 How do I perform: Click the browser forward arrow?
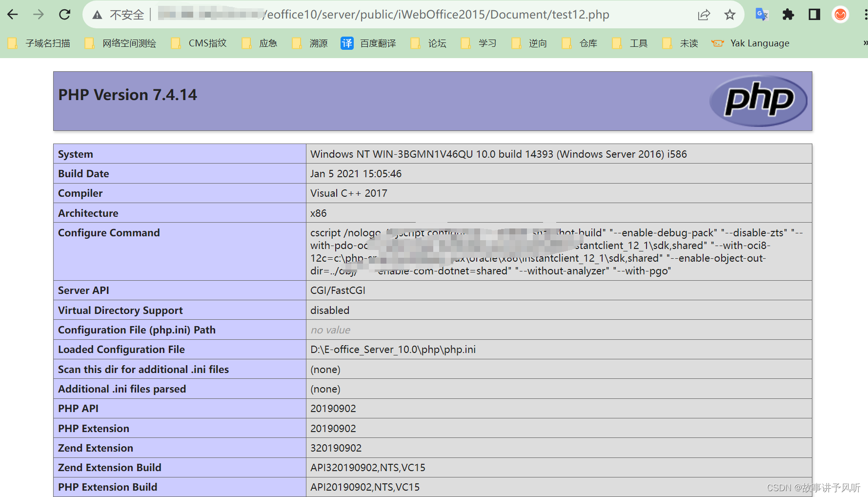(39, 15)
